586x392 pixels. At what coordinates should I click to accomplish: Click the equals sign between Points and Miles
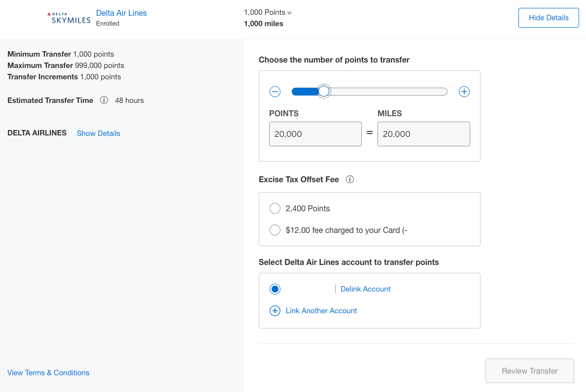tap(369, 133)
